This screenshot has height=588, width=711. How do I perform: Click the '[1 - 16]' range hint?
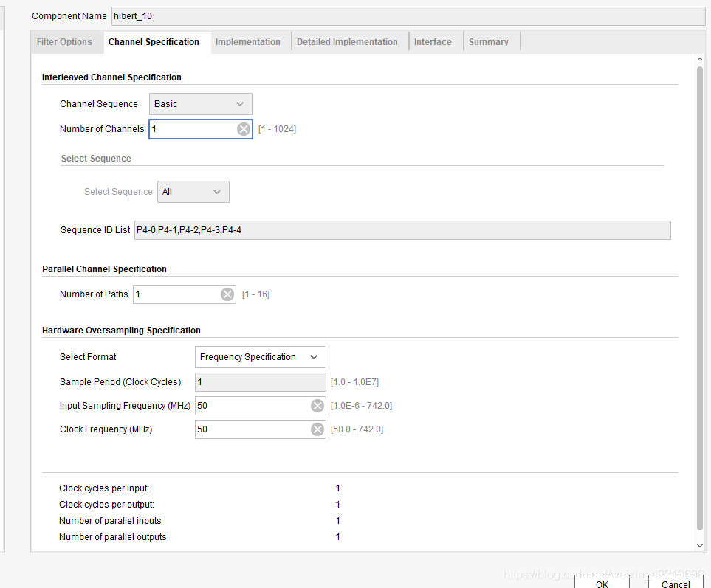(x=255, y=294)
